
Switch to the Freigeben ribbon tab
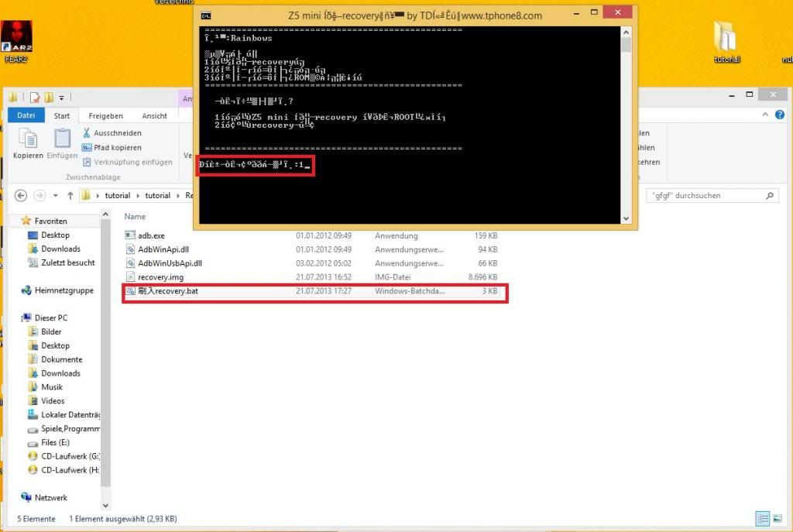105,116
